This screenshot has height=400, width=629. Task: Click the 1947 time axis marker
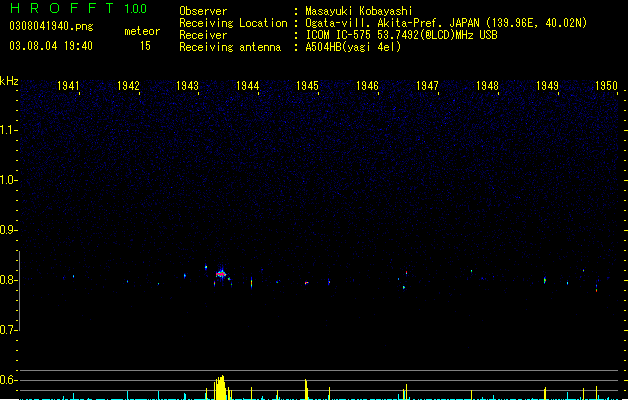coord(427,86)
